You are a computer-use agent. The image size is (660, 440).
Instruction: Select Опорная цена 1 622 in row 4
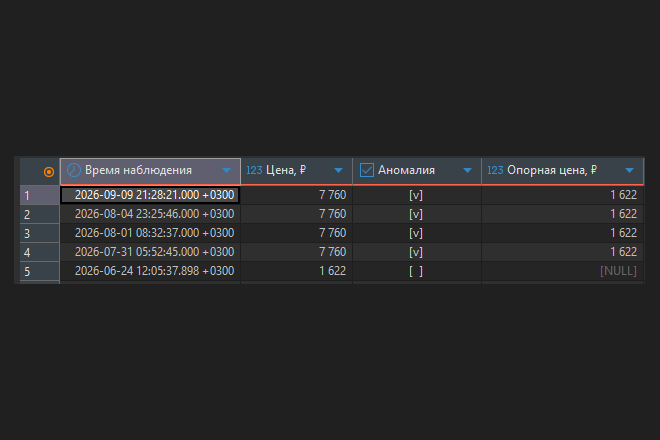point(562,252)
